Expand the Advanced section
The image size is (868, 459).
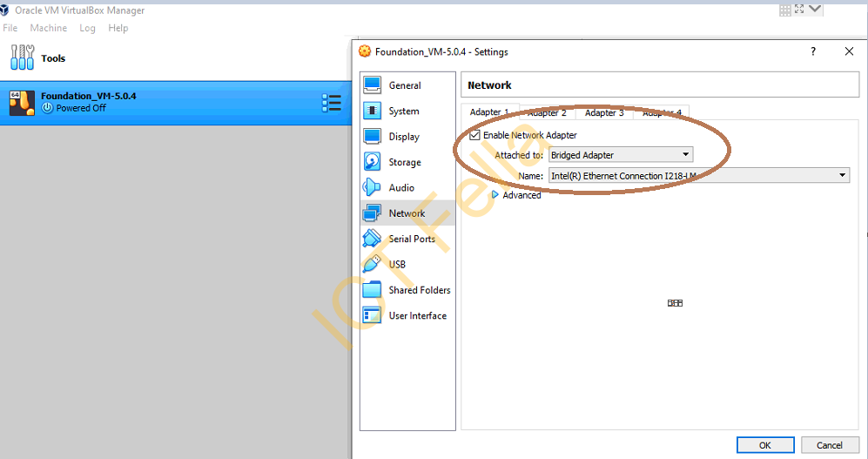point(495,195)
